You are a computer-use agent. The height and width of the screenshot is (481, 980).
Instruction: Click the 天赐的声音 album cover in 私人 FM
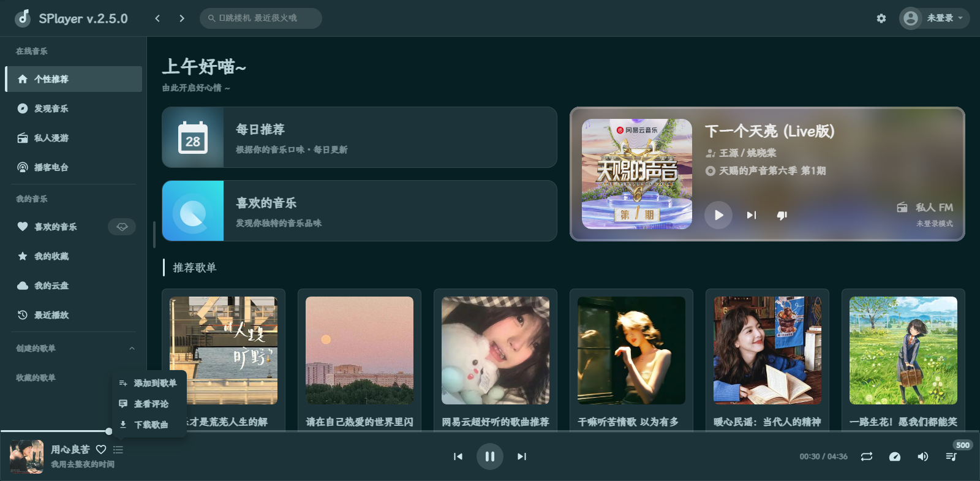[637, 174]
